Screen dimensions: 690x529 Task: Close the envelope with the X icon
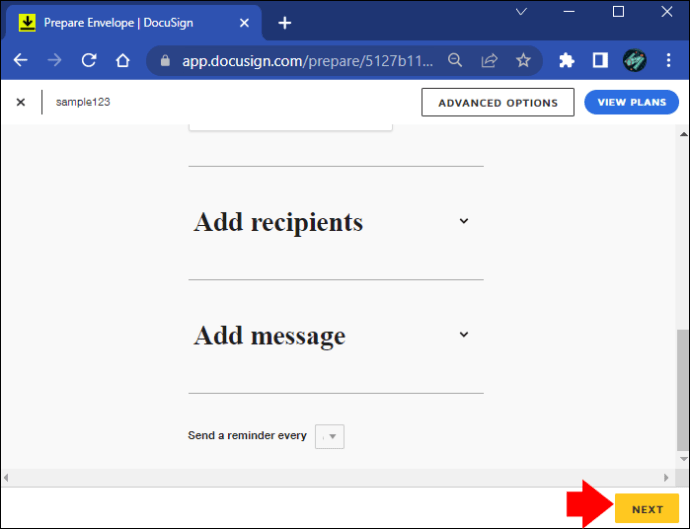[21, 102]
